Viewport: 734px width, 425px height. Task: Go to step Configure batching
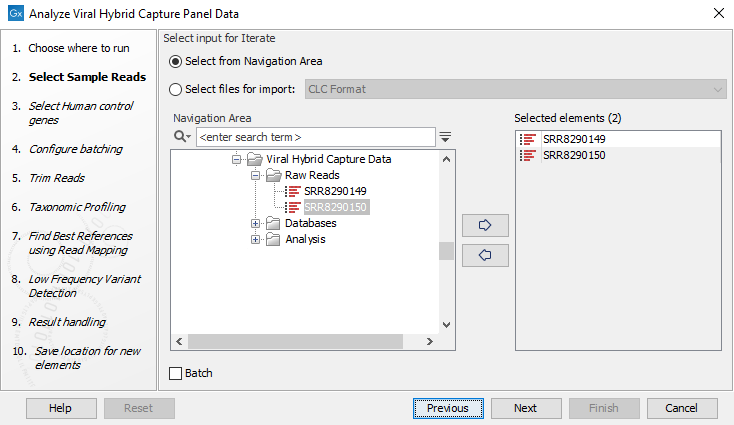75,149
